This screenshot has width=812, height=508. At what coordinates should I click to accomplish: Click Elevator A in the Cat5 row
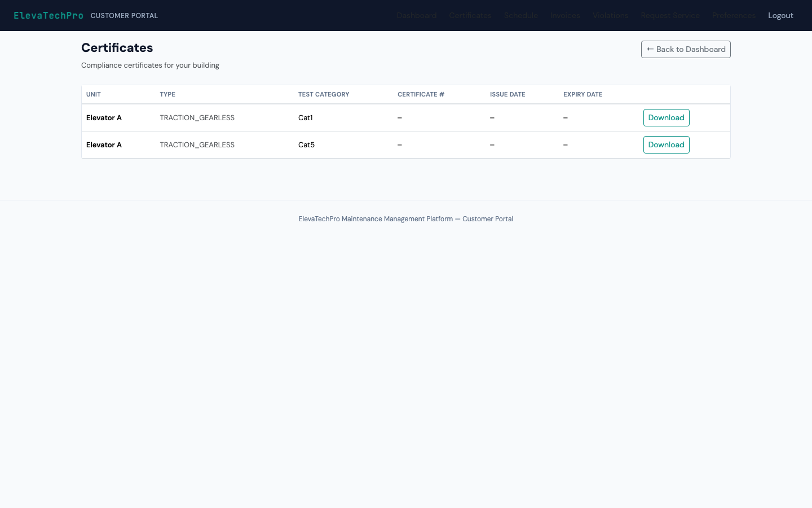coord(104,144)
